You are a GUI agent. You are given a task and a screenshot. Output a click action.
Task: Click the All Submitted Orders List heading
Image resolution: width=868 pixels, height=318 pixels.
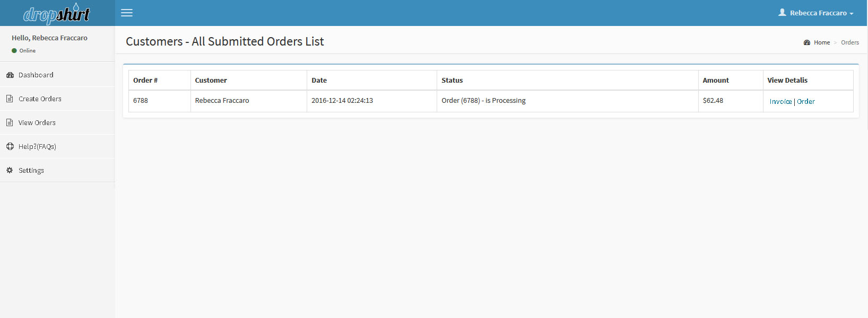coord(224,41)
